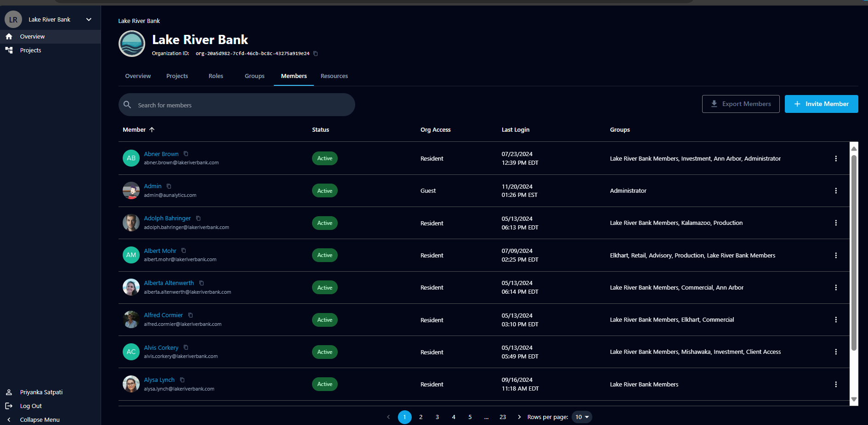The height and width of the screenshot is (425, 868).
Task: Open actions menu for Alberta Altenwerth row
Action: click(x=836, y=287)
